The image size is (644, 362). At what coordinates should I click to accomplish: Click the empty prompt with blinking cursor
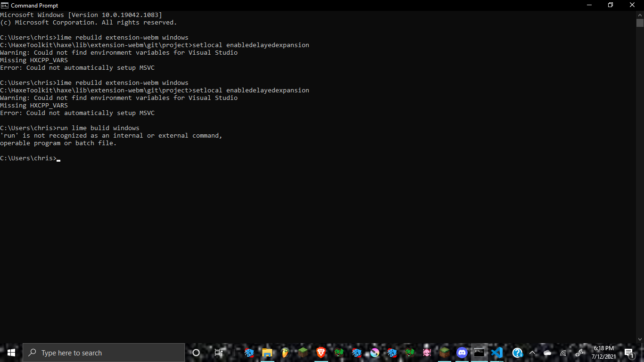tap(30, 158)
